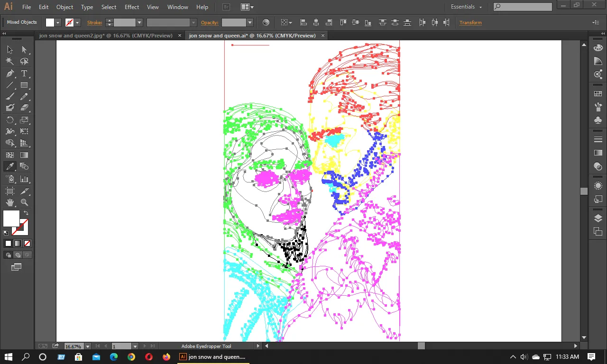Enable Draw Behind mode
The width and height of the screenshot is (607, 364).
18,255
